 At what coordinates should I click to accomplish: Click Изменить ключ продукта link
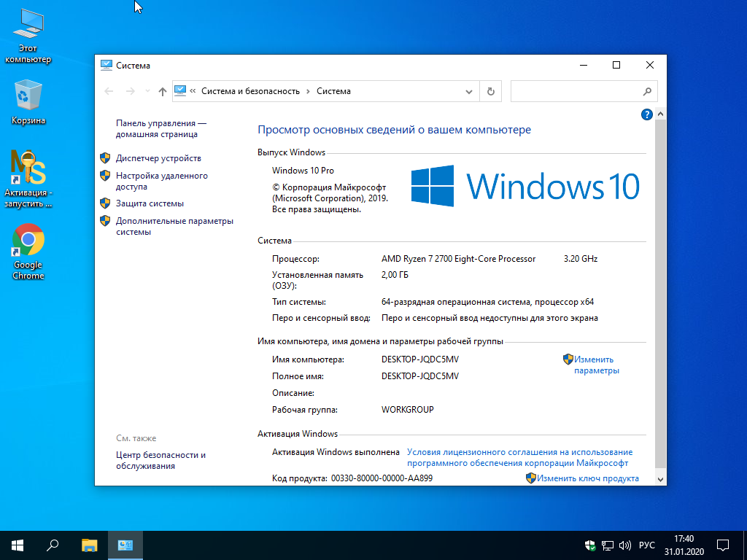pos(587,478)
